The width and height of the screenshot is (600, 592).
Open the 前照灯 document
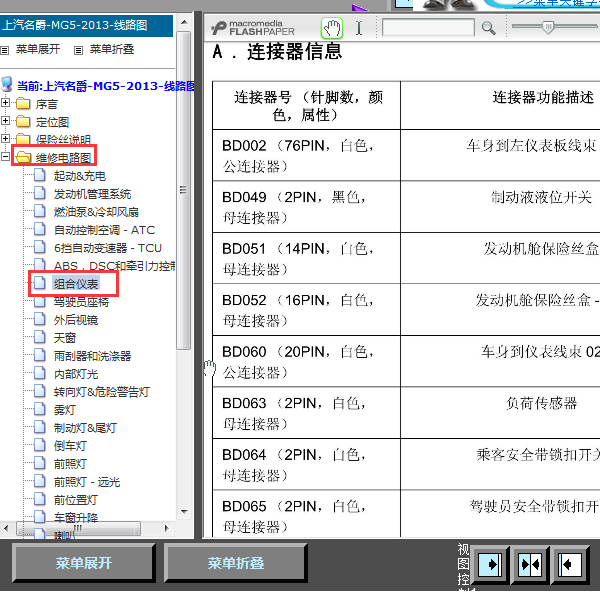70,464
